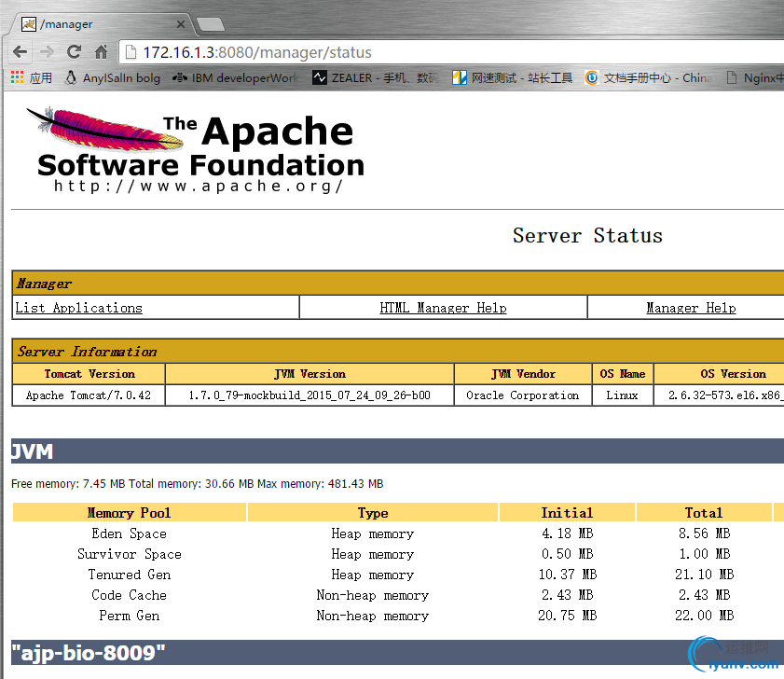The height and width of the screenshot is (679, 784).
Task: Select the Apache Tomcat/7.0.42 cell
Action: point(89,395)
